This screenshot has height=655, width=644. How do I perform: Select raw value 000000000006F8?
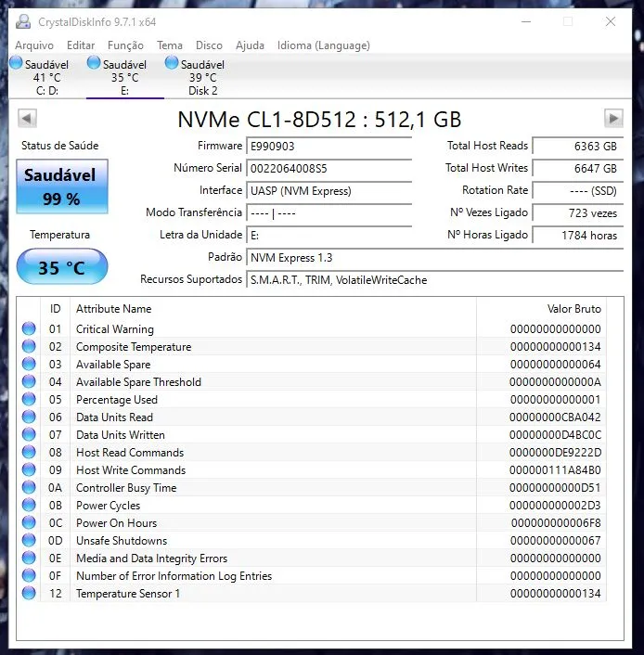(556, 522)
